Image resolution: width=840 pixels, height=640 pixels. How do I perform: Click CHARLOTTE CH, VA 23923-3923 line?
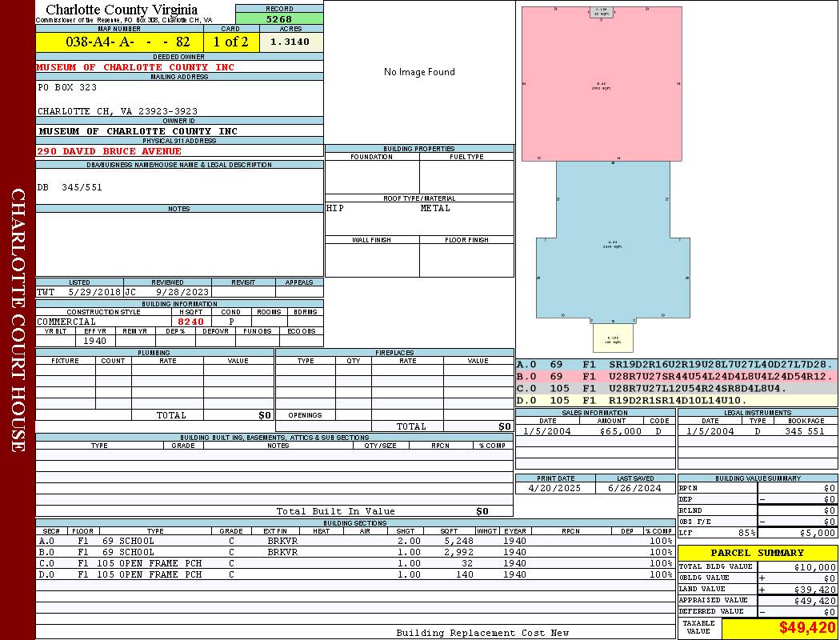point(118,111)
